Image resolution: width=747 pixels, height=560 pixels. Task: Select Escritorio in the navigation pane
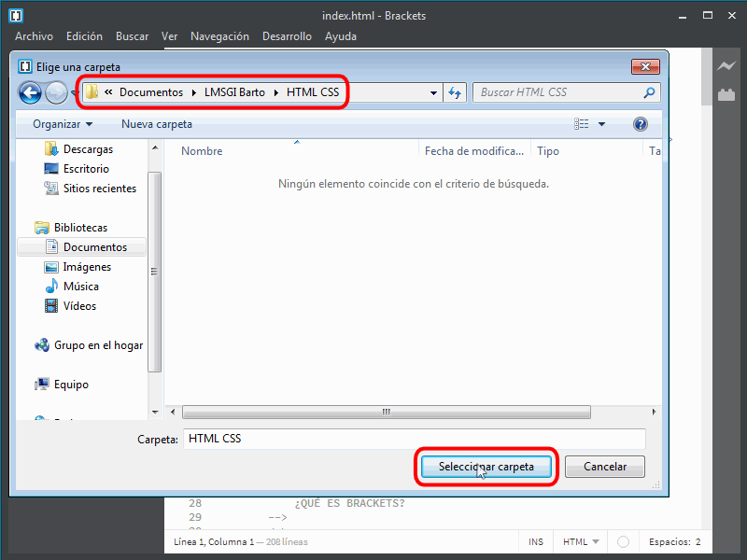pos(86,169)
